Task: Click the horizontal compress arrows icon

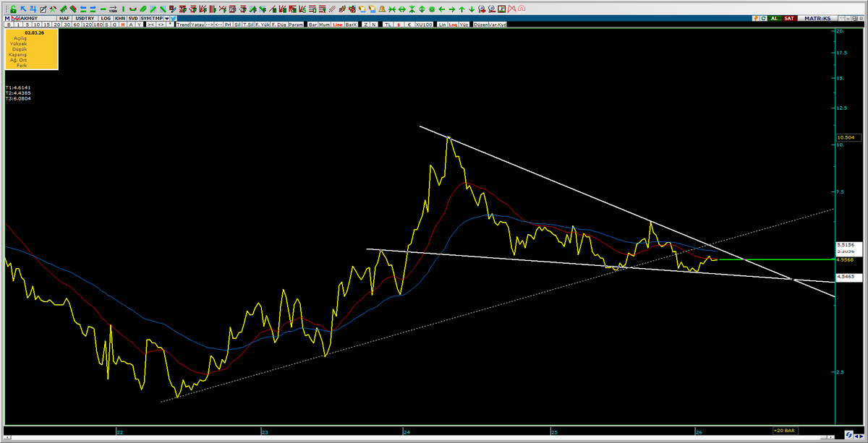Action: pyautogui.click(x=392, y=9)
